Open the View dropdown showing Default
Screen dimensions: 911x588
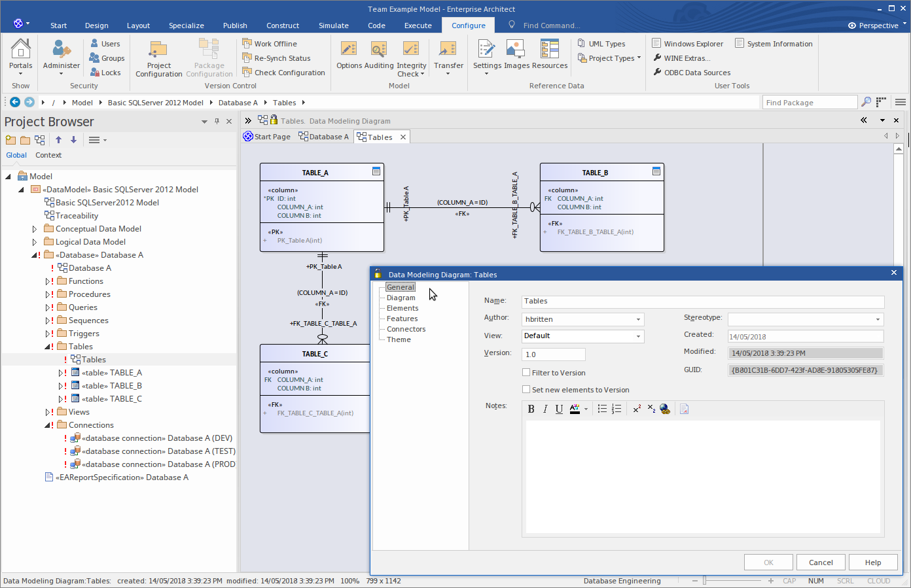pos(638,336)
